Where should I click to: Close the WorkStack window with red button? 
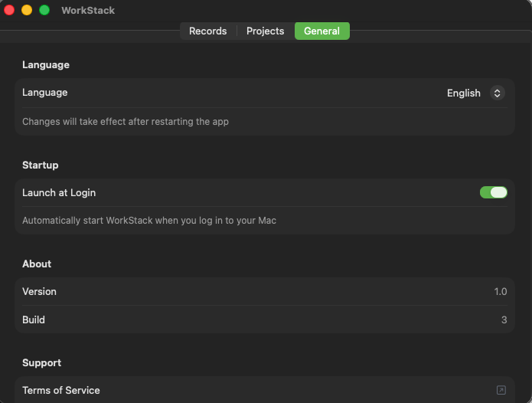[x=9, y=10]
